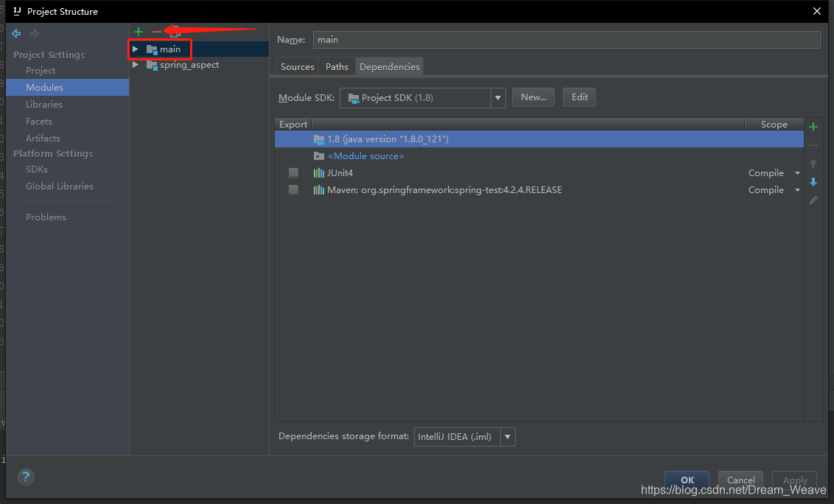The height and width of the screenshot is (504, 834).
Task: Click the Apply button
Action: pyautogui.click(x=795, y=480)
